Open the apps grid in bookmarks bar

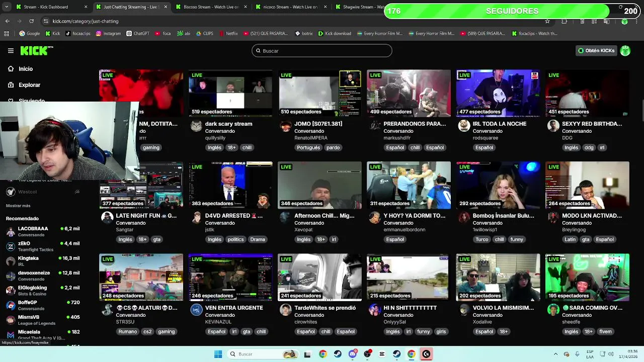pyautogui.click(x=7, y=34)
